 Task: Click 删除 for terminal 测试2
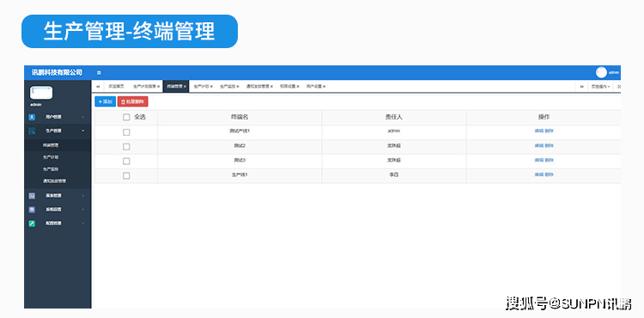click(550, 146)
